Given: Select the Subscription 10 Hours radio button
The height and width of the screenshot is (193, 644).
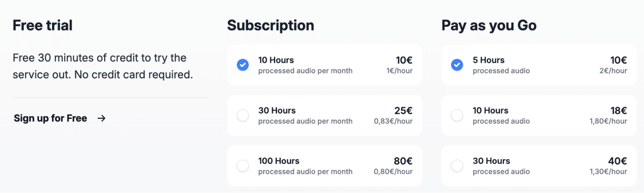Looking at the screenshot, I should pos(243,65).
